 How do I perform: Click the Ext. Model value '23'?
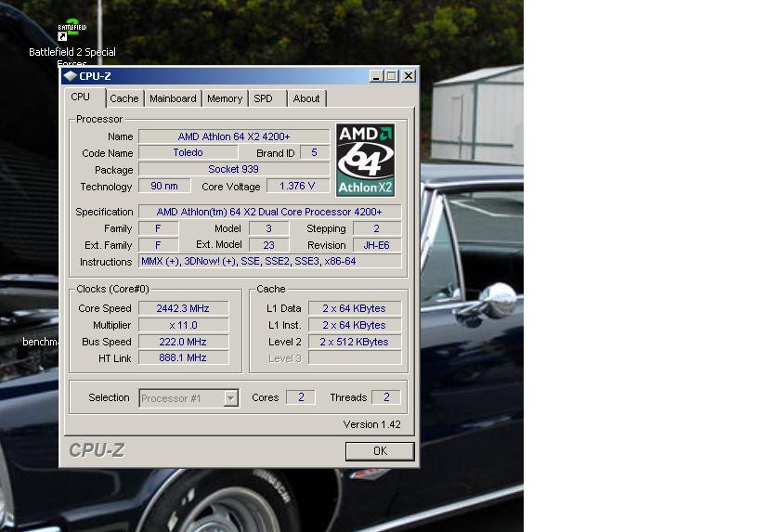click(x=268, y=245)
